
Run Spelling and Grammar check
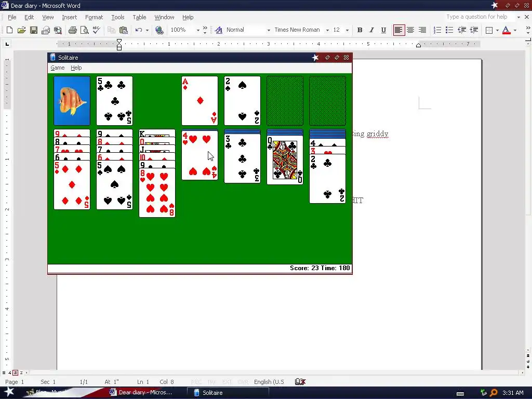[96, 30]
